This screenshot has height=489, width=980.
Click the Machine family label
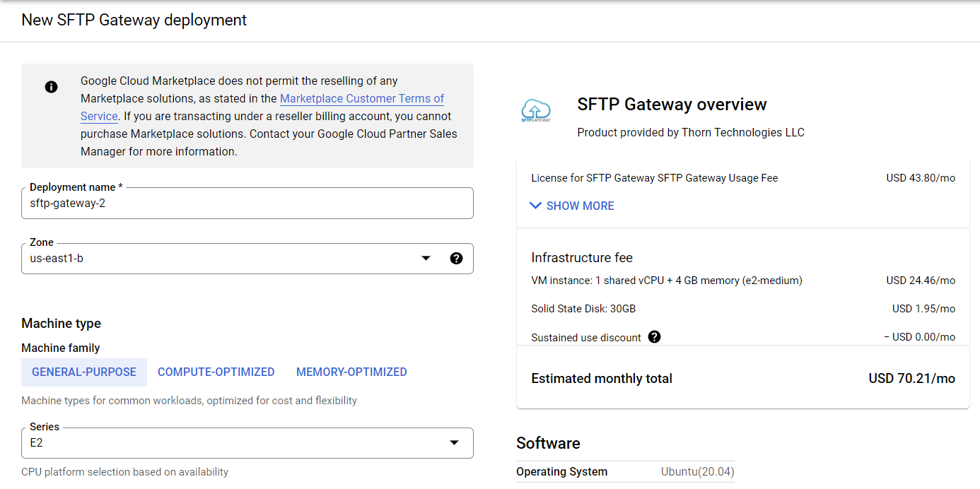[61, 348]
